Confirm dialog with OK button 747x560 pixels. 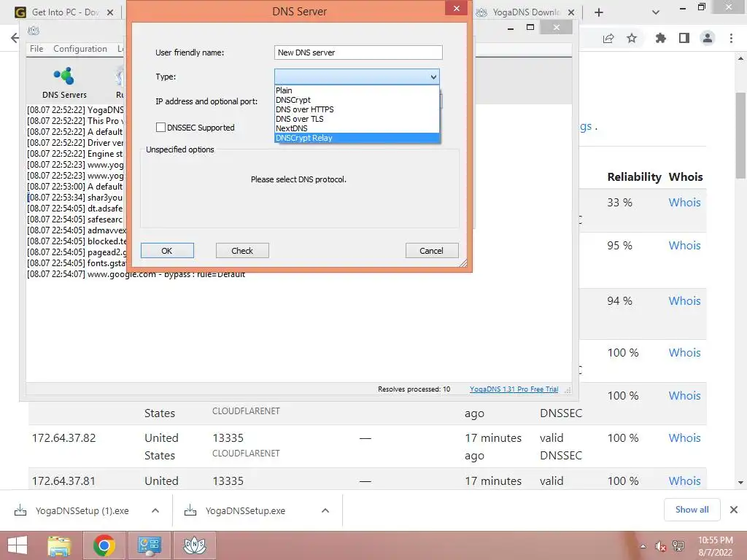point(167,251)
